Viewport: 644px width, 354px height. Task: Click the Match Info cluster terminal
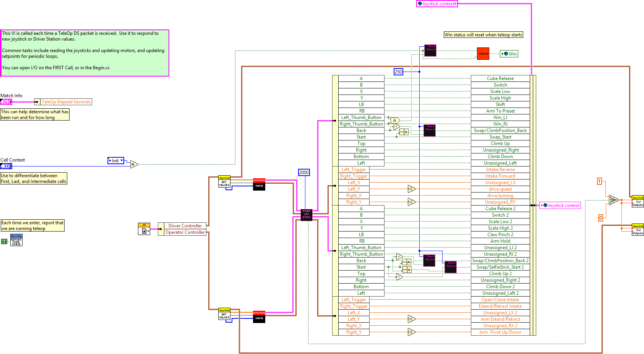6,102
